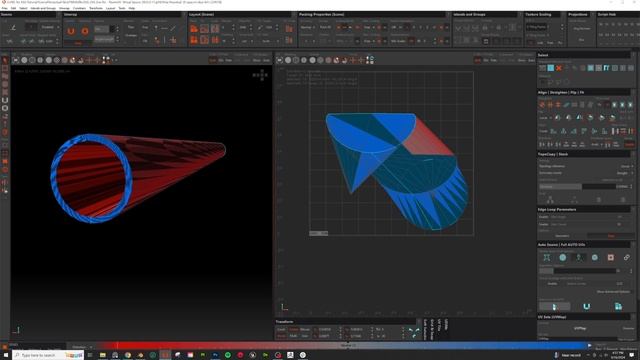640x360 pixels.
Task: Click first orange pack icon in Layout panel
Action: click(x=194, y=29)
